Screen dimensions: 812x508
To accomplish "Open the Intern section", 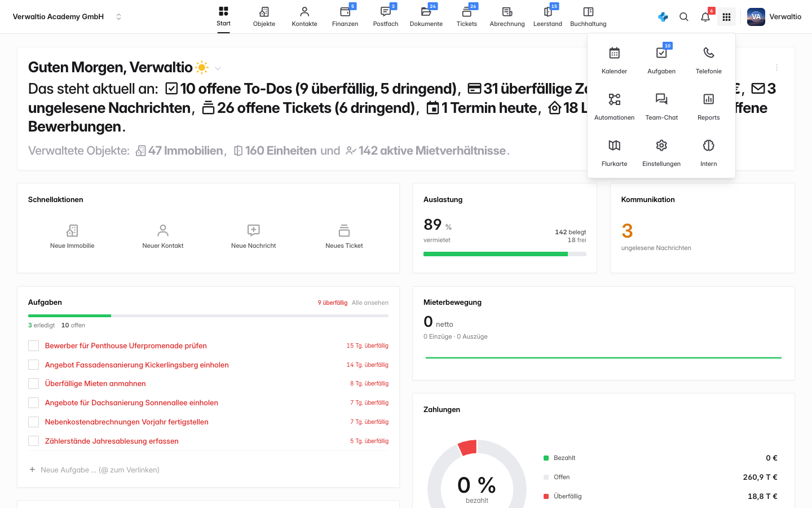I will click(x=709, y=152).
